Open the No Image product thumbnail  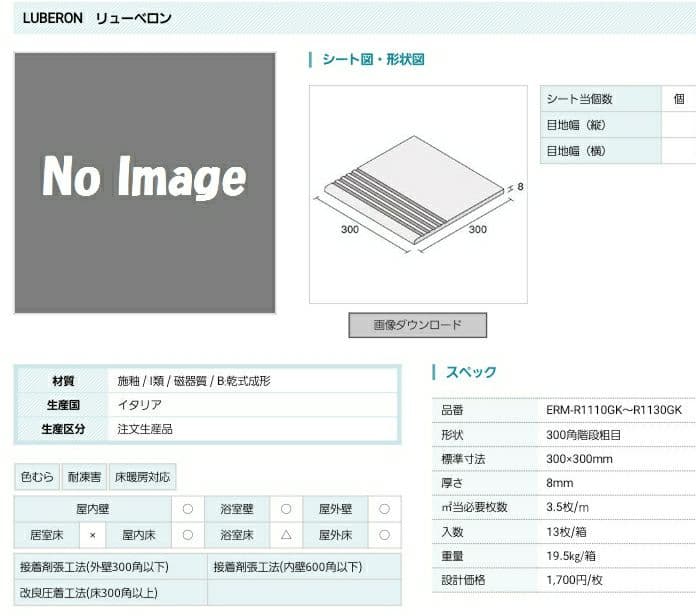pyautogui.click(x=144, y=182)
